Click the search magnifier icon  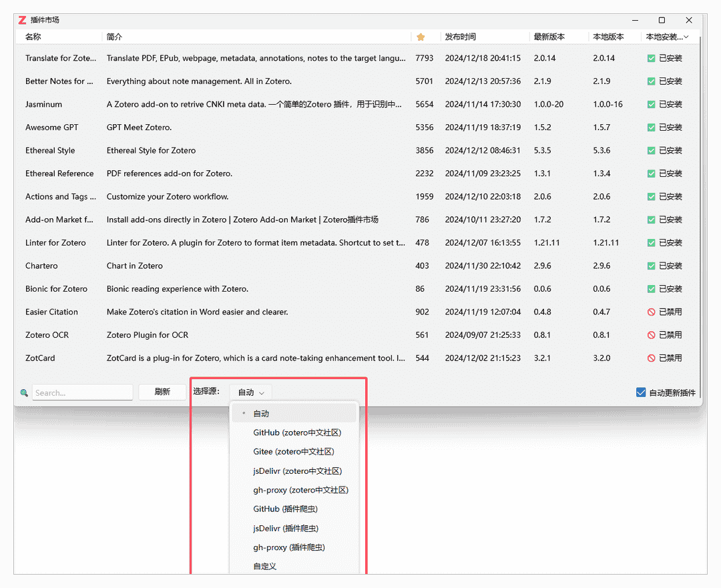pyautogui.click(x=24, y=393)
